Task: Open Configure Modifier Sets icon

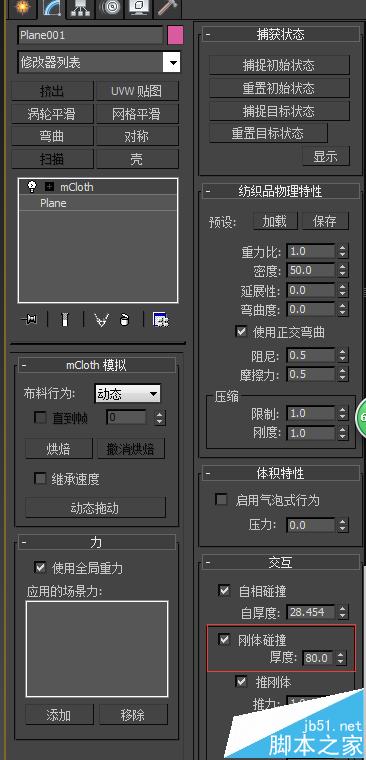Action: click(160, 320)
